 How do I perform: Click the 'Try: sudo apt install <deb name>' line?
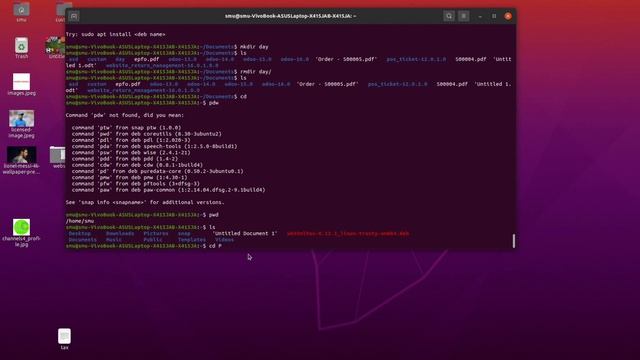tap(116, 34)
